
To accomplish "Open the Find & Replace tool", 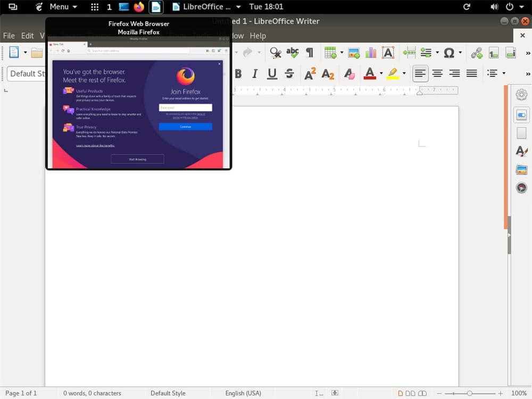I will tap(275, 53).
